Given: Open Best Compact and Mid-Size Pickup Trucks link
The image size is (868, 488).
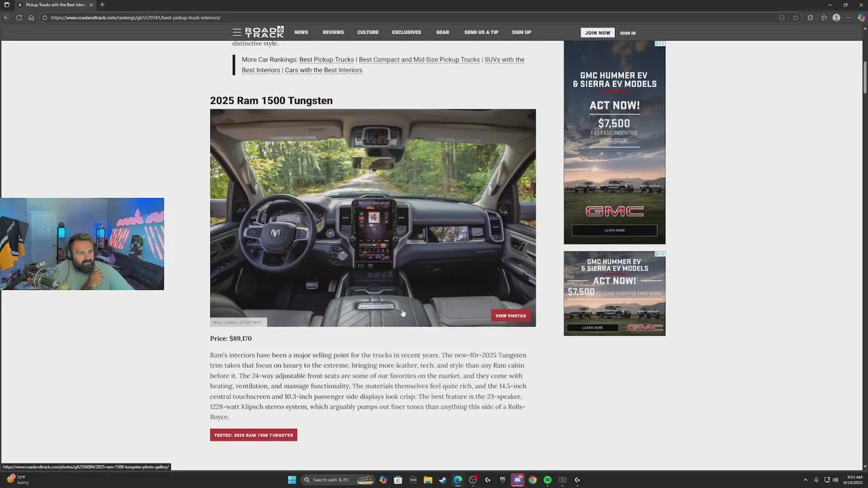Looking at the screenshot, I should click(x=419, y=60).
